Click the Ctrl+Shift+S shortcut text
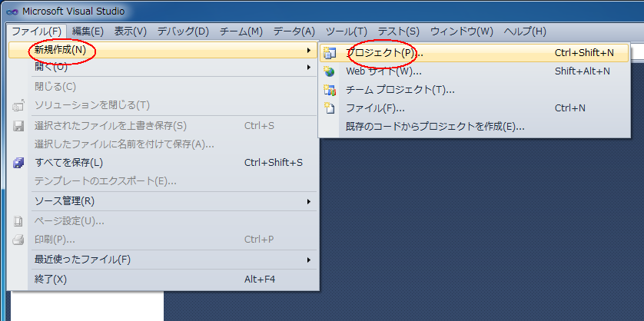This screenshot has width=644, height=321. tap(273, 163)
